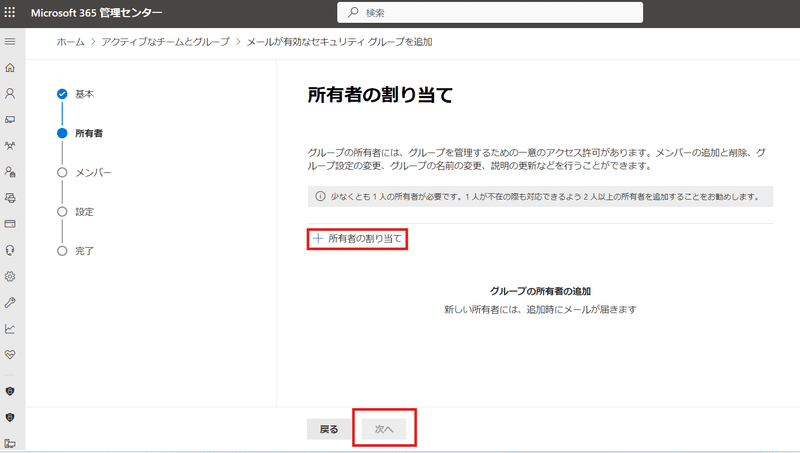Open the lower shield admin center icon
Image resolution: width=800 pixels, height=453 pixels.
pyautogui.click(x=10, y=417)
